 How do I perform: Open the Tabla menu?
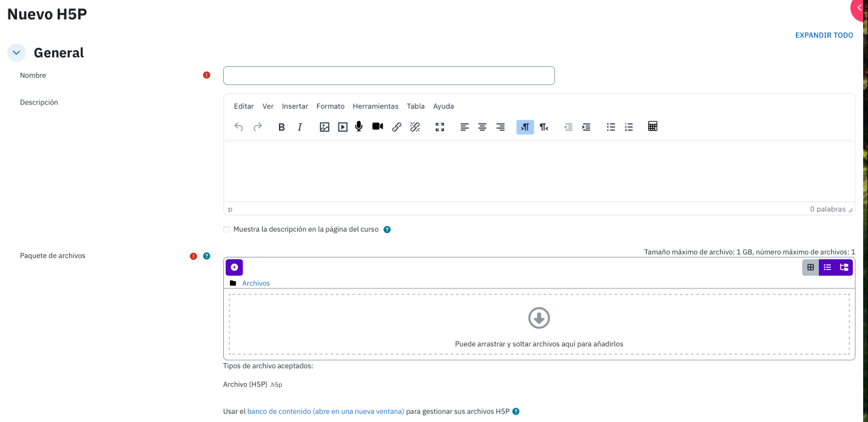click(x=415, y=106)
